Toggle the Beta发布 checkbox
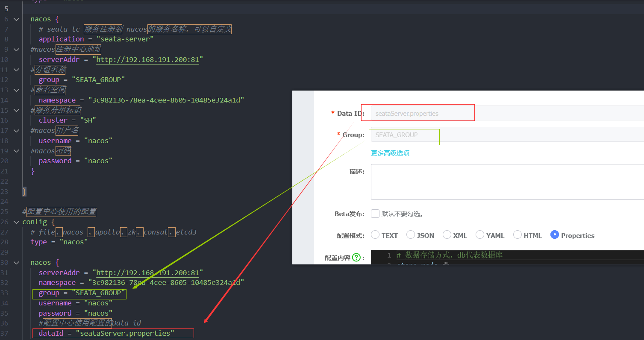This screenshot has height=340, width=644. pos(375,214)
